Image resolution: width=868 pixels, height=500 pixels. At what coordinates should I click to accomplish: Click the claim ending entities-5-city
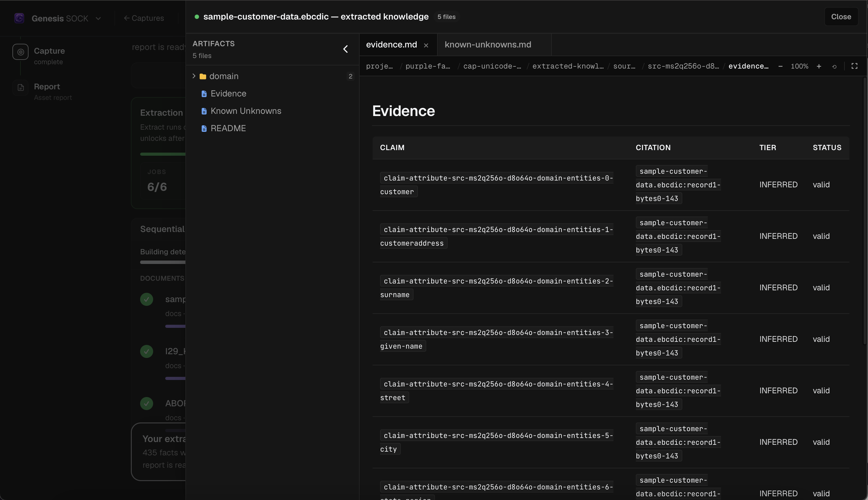(496, 442)
